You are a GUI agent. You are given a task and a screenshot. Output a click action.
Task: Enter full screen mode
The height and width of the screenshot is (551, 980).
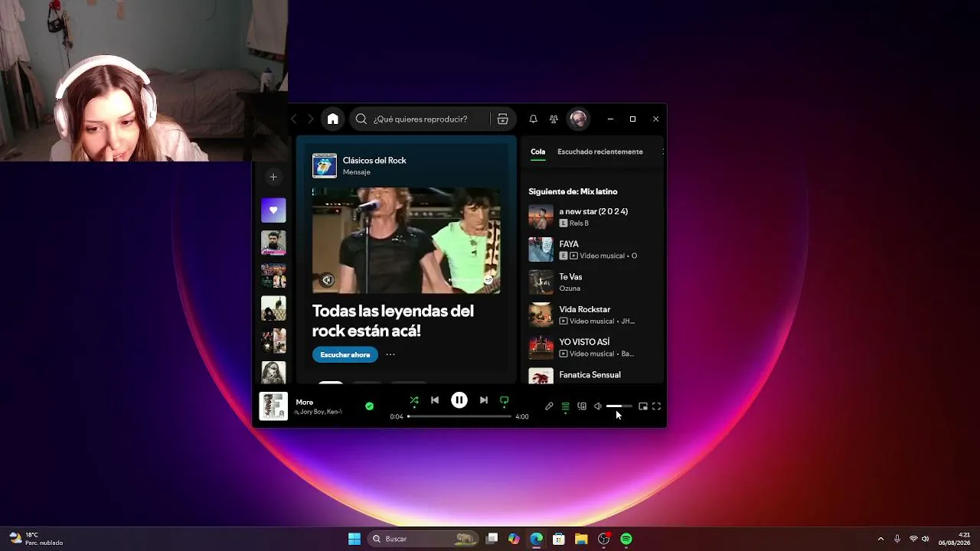656,406
